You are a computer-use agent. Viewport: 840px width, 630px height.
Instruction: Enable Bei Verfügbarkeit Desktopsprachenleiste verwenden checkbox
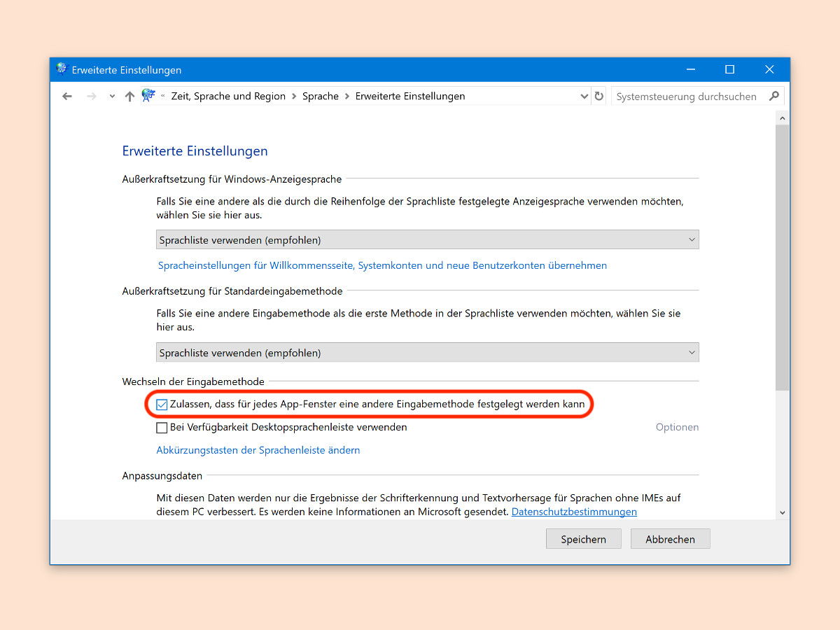pos(162,428)
